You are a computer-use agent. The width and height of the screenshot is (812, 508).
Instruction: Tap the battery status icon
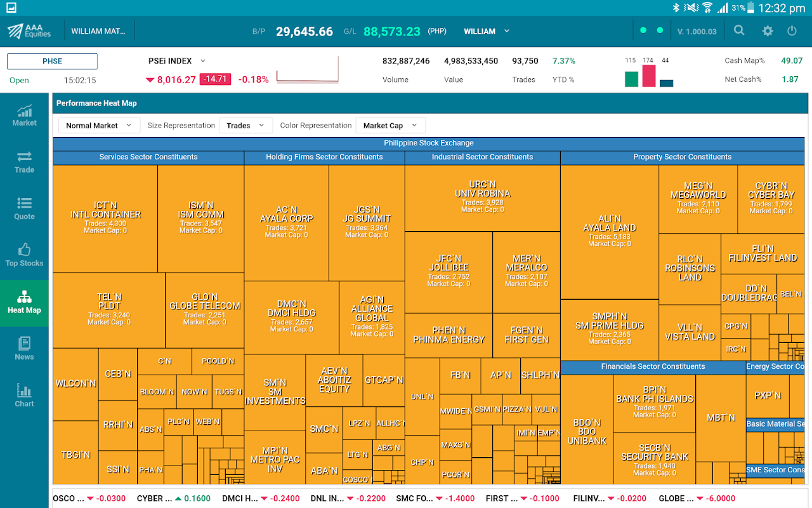tap(751, 8)
